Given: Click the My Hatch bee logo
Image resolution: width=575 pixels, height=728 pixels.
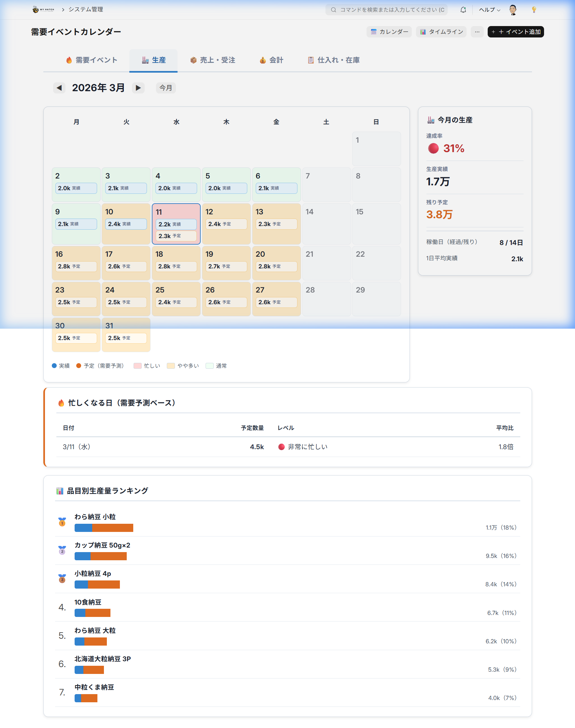Looking at the screenshot, I should 43,9.
